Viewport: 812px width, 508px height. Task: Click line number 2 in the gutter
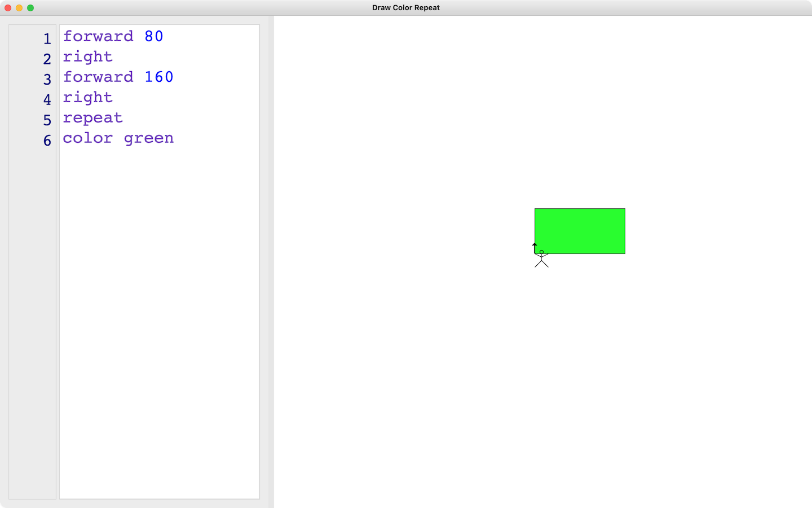pyautogui.click(x=47, y=59)
